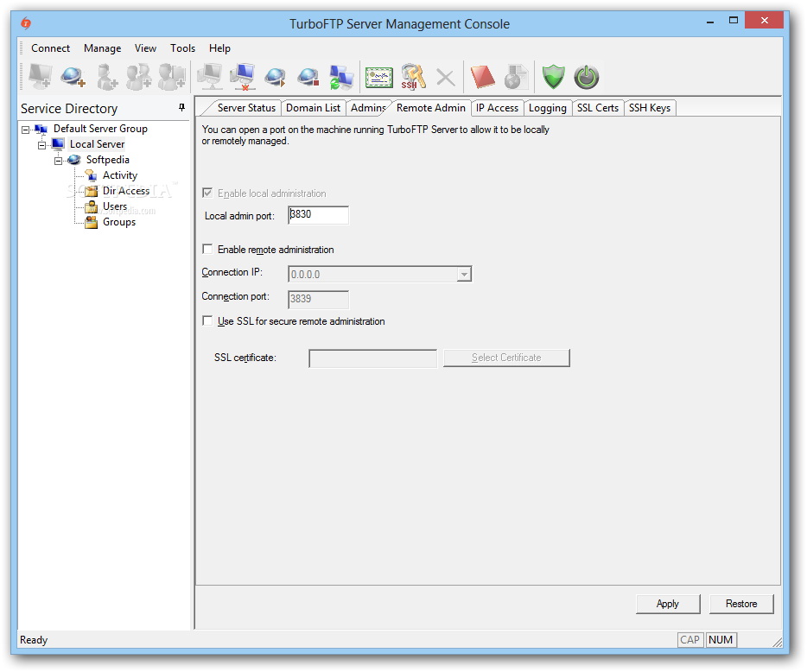The width and height of the screenshot is (807, 672).
Task: Click the gray delete X toolbar icon
Action: point(446,78)
